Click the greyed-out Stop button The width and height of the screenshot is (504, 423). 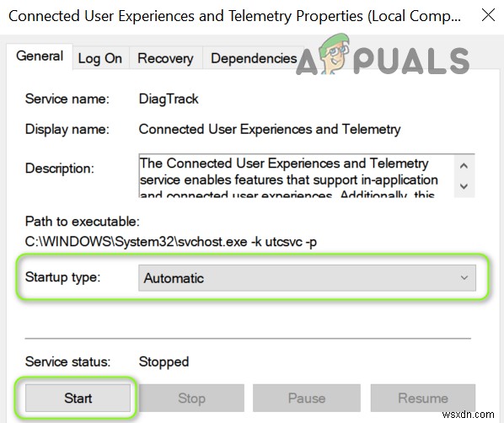coord(191,398)
